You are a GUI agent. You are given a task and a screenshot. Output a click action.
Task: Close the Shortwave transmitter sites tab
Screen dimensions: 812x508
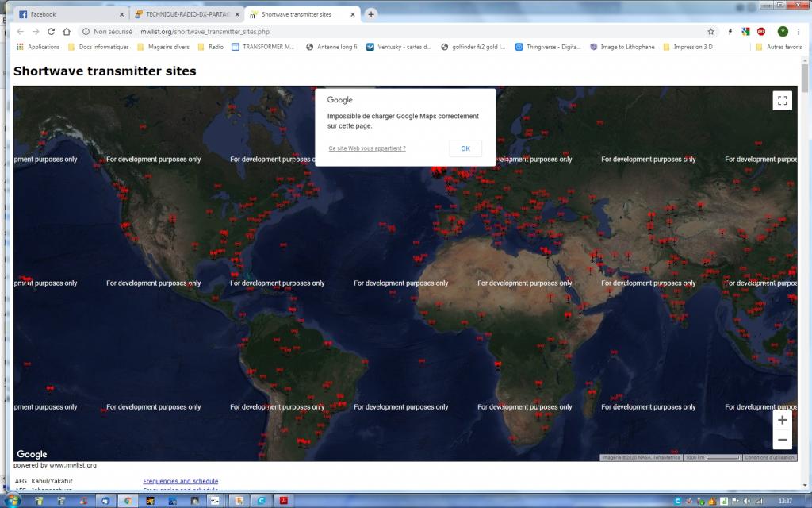pos(353,14)
